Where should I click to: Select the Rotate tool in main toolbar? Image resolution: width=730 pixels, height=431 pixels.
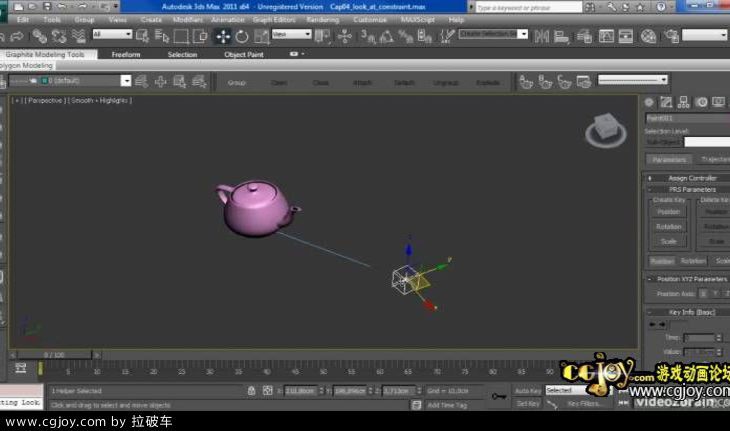[x=241, y=37]
